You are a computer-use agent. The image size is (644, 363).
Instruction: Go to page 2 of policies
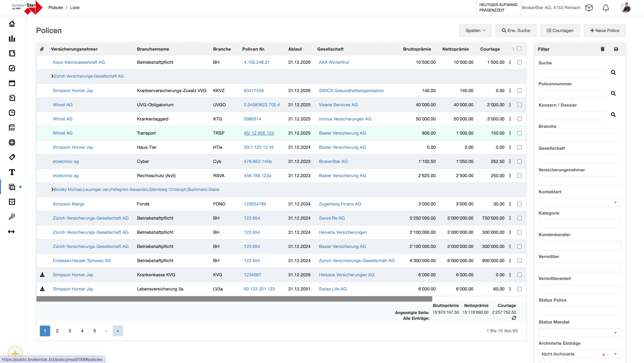point(57,331)
